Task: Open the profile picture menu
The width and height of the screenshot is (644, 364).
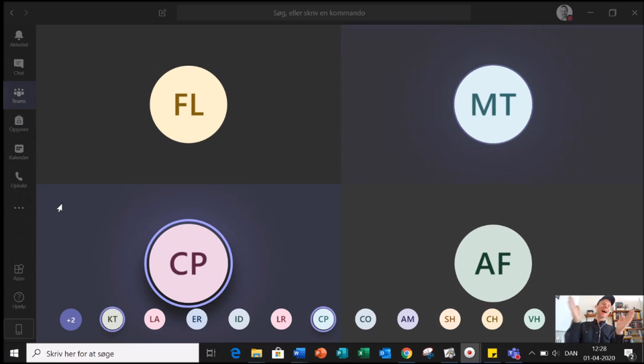Action: point(564,13)
